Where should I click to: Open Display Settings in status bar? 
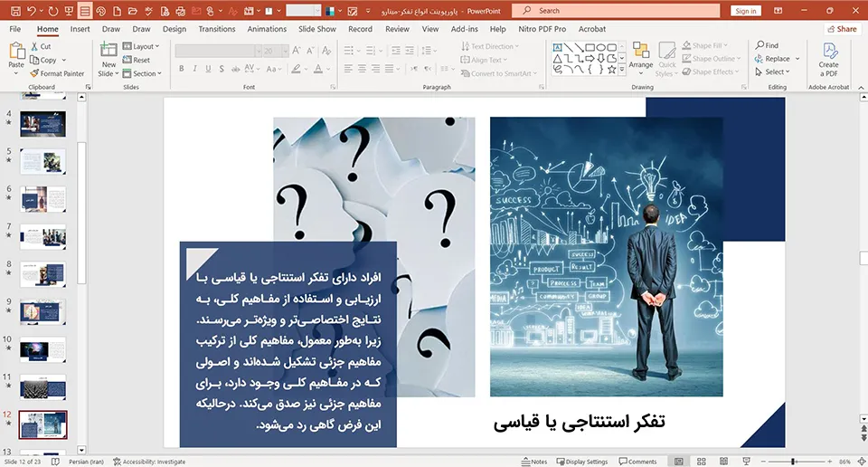point(581,462)
